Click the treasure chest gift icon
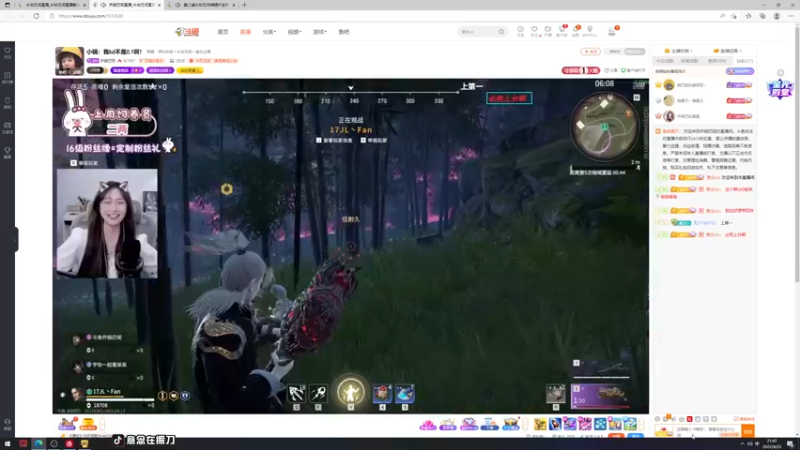Viewport: 800px width, 450px height. click(510, 423)
